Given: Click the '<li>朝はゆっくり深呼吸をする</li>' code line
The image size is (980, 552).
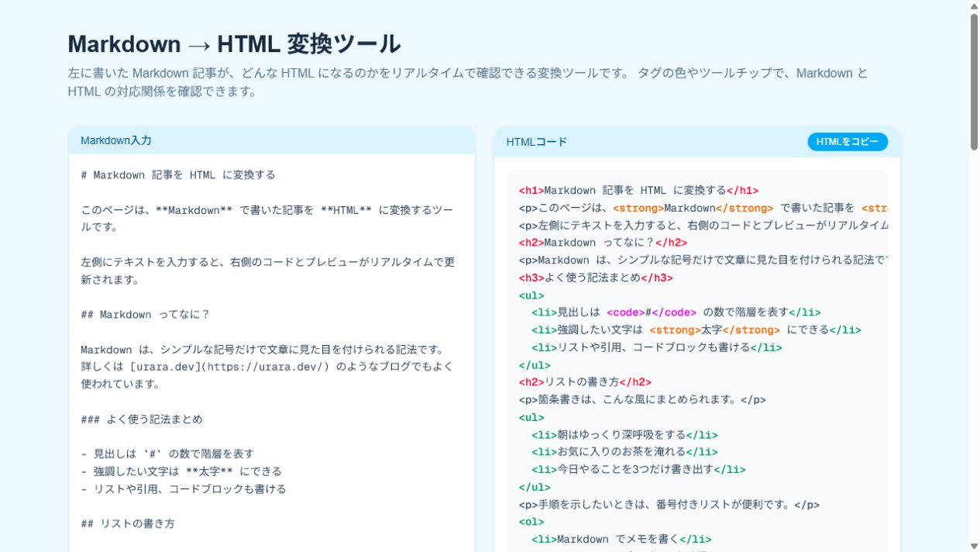Looking at the screenshot, I should click(x=624, y=435).
